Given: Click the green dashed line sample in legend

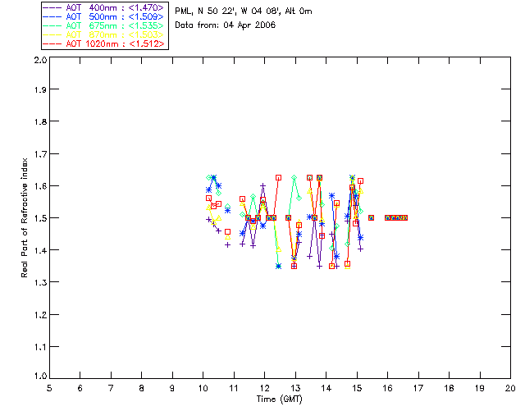Looking at the screenshot, I should 52,25.
